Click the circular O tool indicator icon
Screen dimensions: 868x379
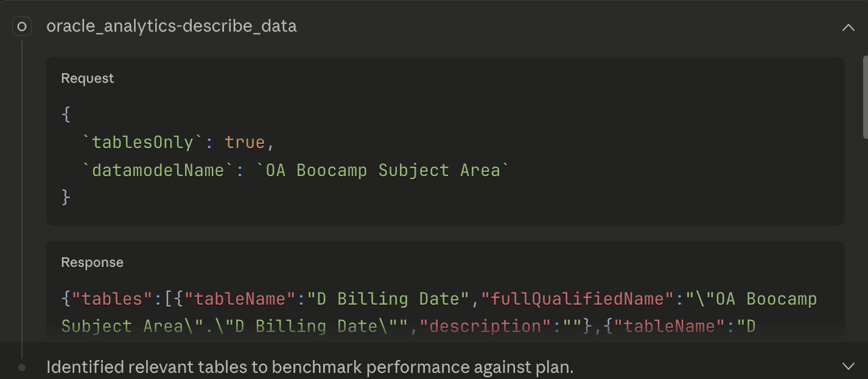[x=22, y=26]
